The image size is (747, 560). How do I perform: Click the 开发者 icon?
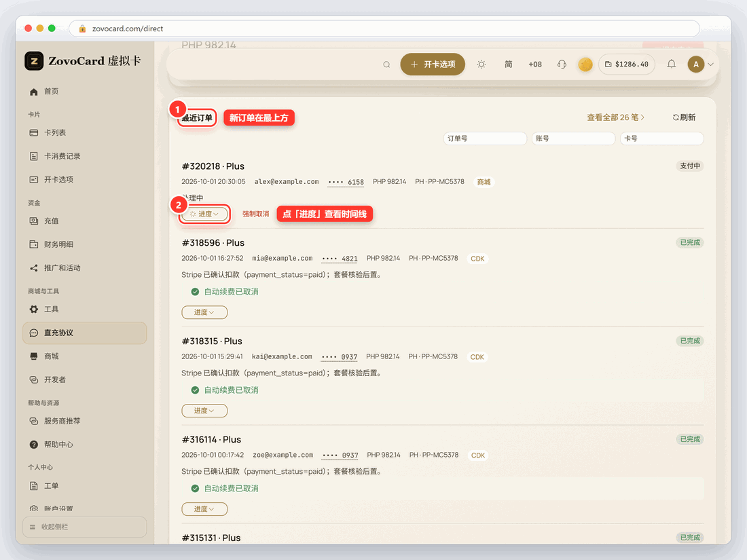tap(34, 379)
